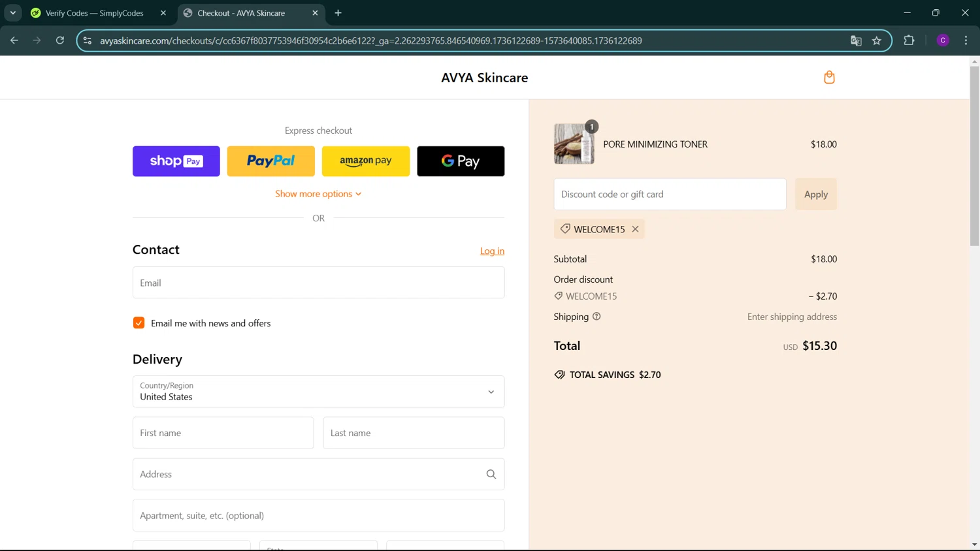Image resolution: width=980 pixels, height=551 pixels.
Task: Click the address search magnifier icon
Action: (x=491, y=475)
